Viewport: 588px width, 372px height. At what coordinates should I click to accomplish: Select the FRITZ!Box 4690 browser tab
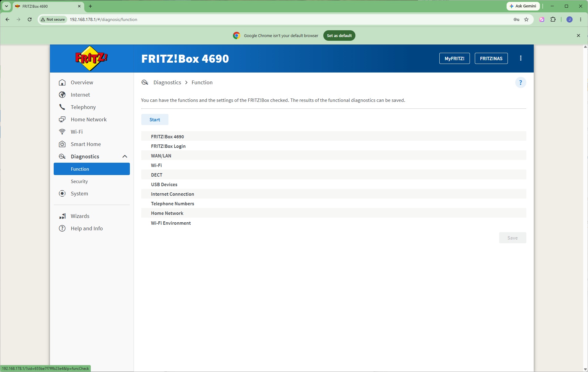(48, 6)
